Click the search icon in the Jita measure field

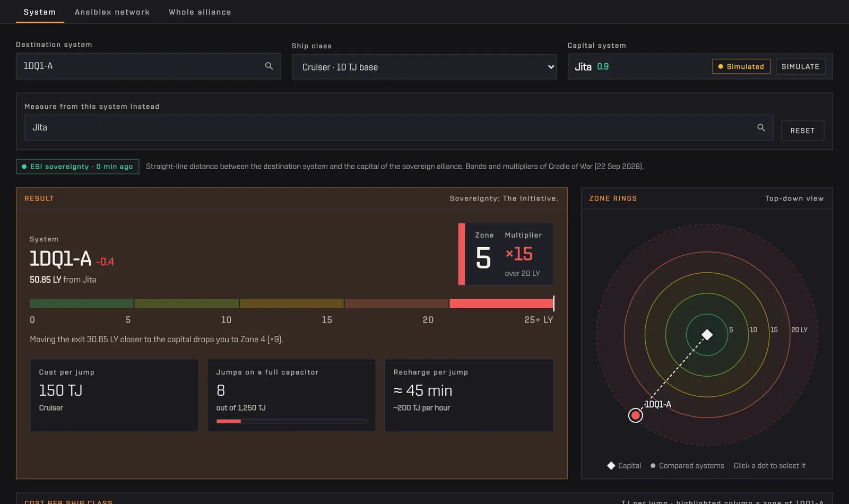[x=761, y=128]
